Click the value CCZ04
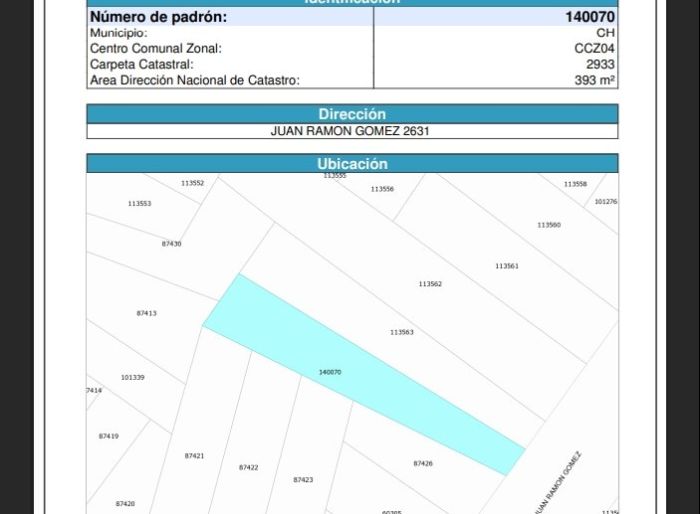The image size is (700, 514). [x=594, y=49]
